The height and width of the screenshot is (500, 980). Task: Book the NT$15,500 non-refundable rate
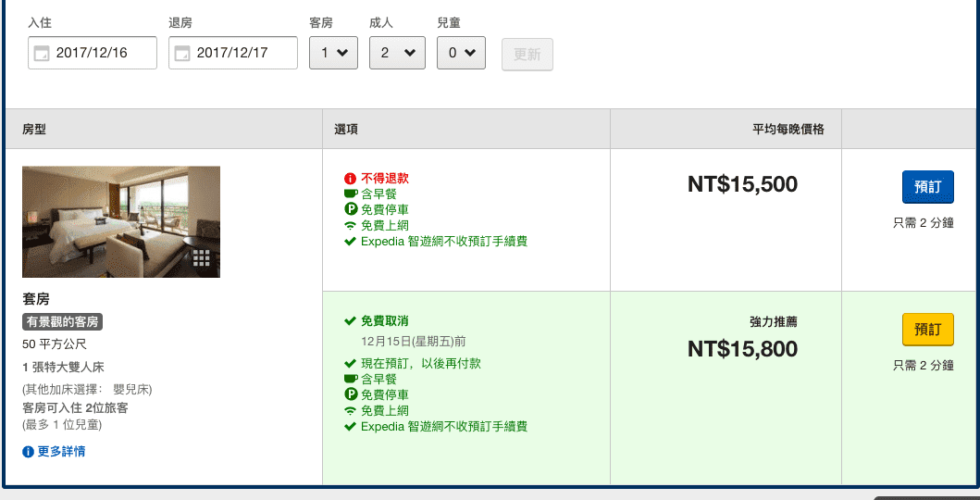[928, 187]
